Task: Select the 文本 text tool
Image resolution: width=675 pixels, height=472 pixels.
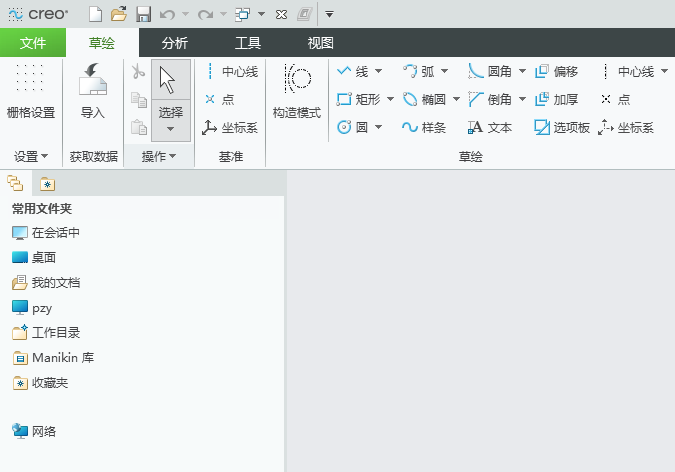Action: (x=490, y=127)
